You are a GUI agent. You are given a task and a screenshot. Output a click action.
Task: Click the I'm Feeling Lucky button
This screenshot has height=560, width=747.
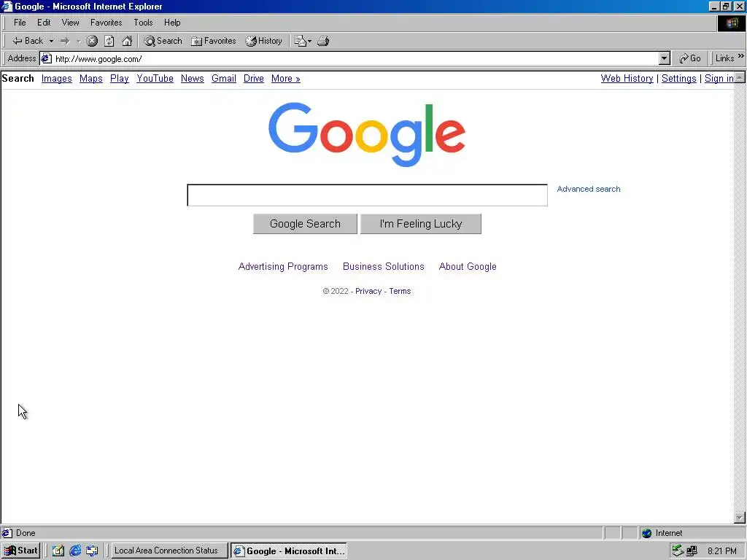[421, 224]
